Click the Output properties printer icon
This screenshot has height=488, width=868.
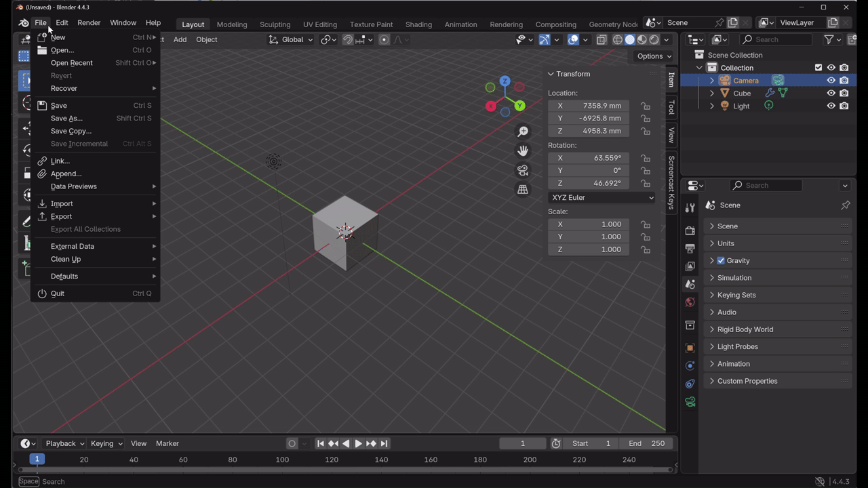click(690, 249)
